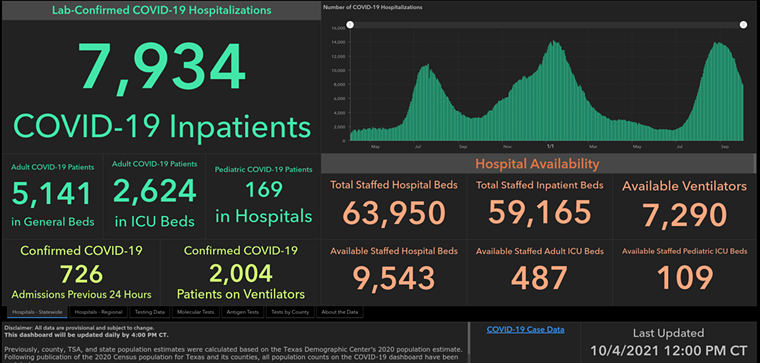Open the Testing Data tab
The height and width of the screenshot is (363, 760).
(150, 312)
